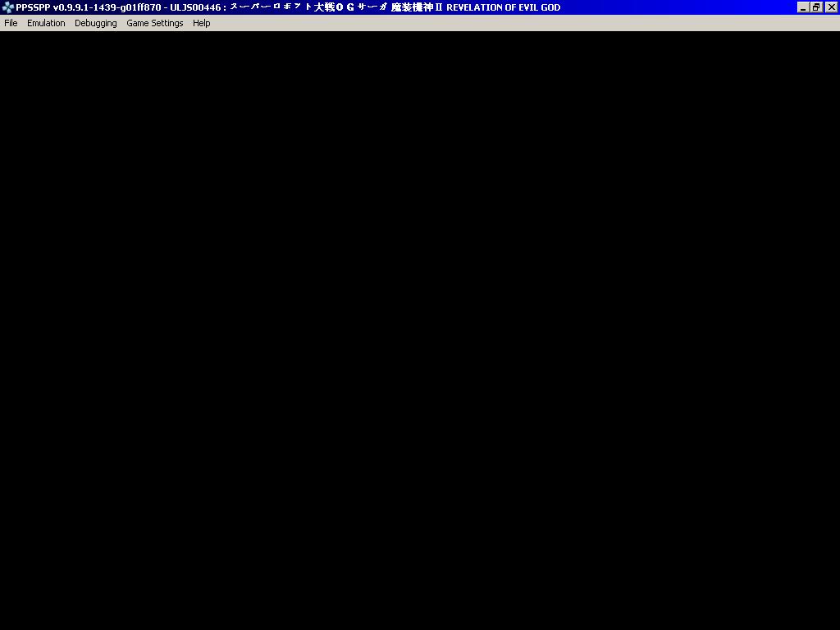Click the black game display area
The image size is (840, 630).
point(420,330)
